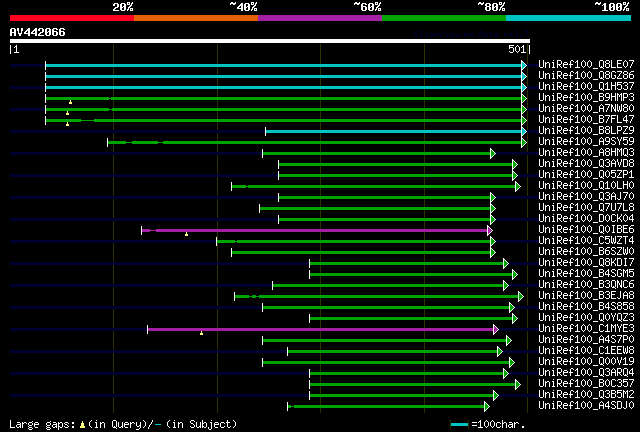The height and width of the screenshot is (432, 640).
Task: Click the cyan alignment bar for UniRef100_Q8GZ86
Action: (x=284, y=76)
